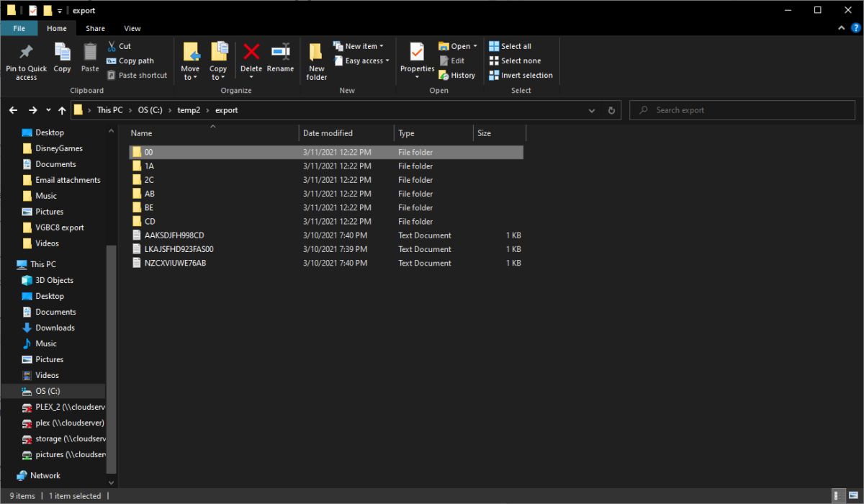
Task: Switch to Details view in the status bar
Action: [839, 496]
